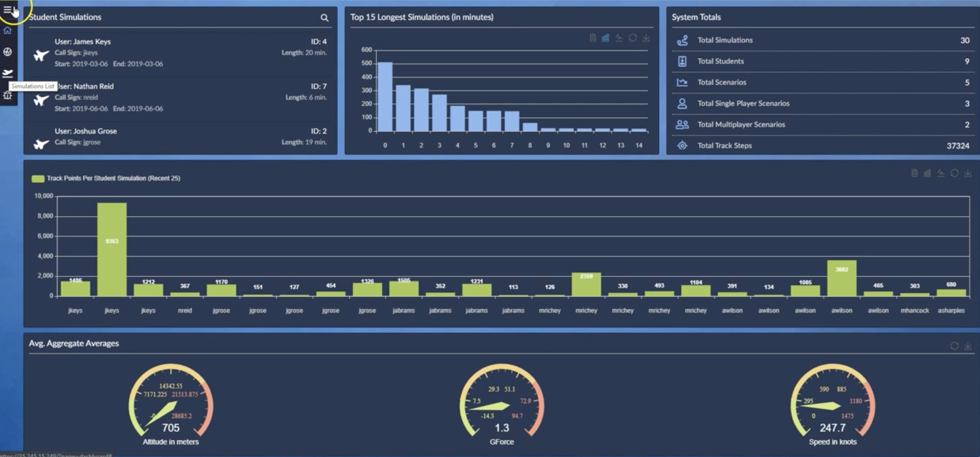Download Track Points chart as image
This screenshot has width=980, height=457.
(x=968, y=173)
